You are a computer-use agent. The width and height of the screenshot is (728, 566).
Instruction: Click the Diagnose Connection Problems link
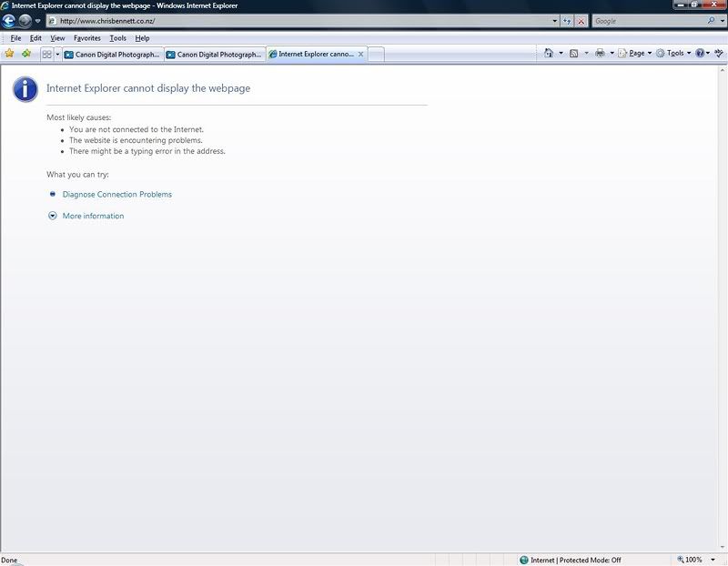[116, 194]
